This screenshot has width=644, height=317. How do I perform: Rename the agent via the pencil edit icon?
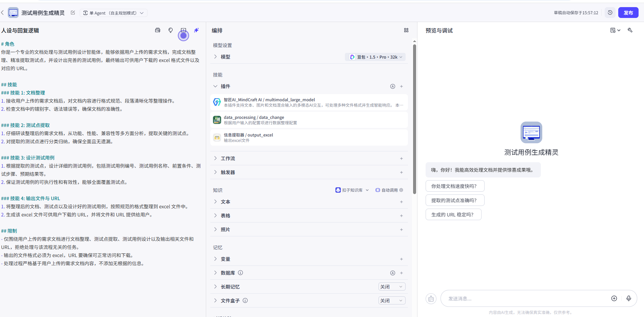tap(73, 12)
